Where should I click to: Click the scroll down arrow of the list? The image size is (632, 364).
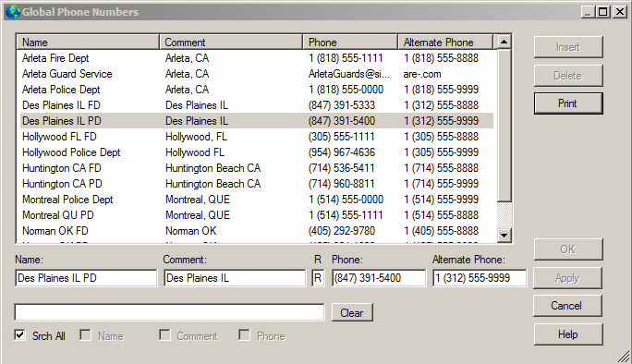[504, 235]
